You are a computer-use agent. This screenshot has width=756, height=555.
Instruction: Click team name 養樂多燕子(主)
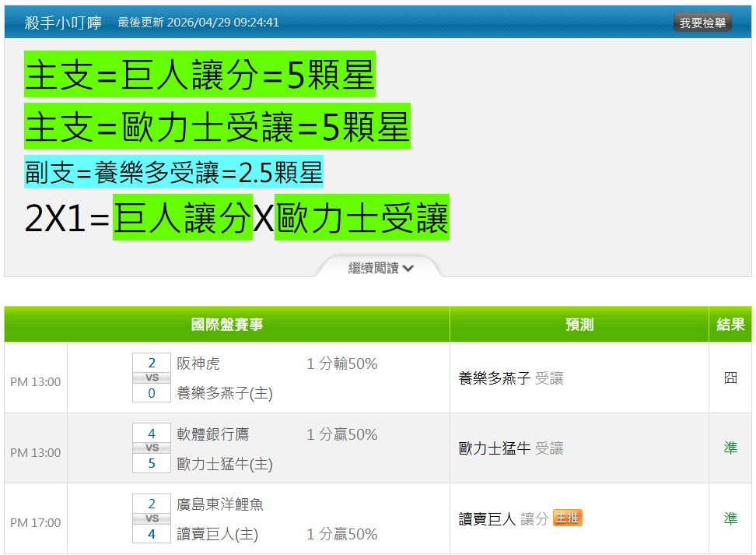[x=225, y=393]
